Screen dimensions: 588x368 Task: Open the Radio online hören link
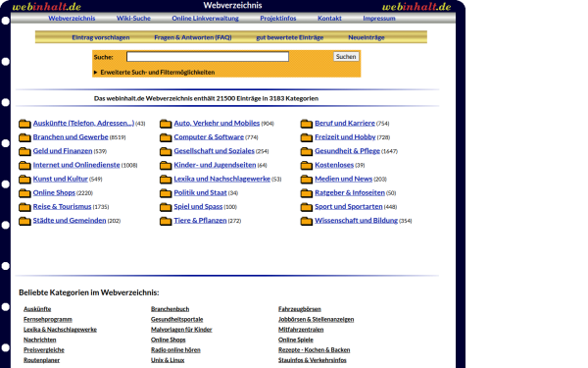(175, 350)
